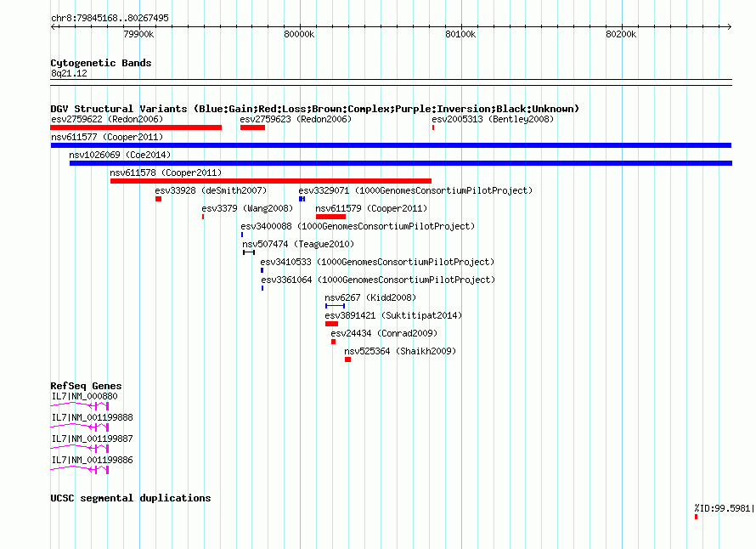Screen dimensions: 756x549
Task: Click the esv2005313 (Bentley2008) variant label
Action: coord(493,119)
